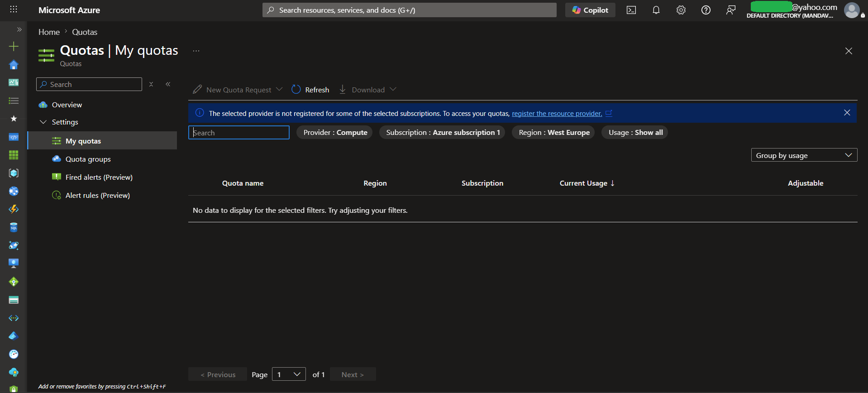Open Resource groups cube icon in sidebar
The width and height of the screenshot is (868, 393).
click(x=14, y=173)
